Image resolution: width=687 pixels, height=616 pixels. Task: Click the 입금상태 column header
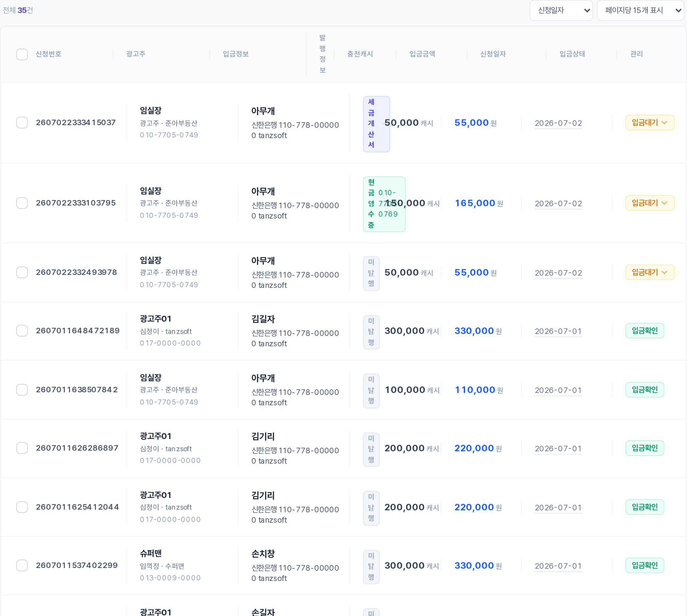click(x=572, y=54)
